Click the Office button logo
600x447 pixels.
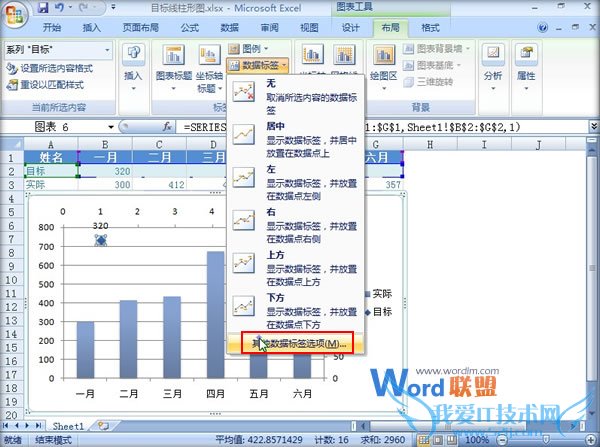(14, 15)
